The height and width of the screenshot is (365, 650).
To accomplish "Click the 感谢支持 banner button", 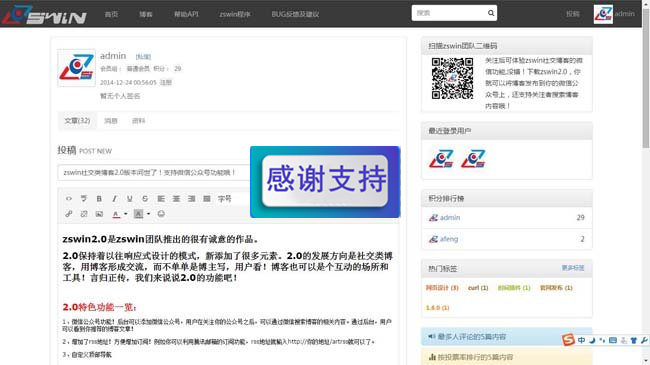I will 325,181.
